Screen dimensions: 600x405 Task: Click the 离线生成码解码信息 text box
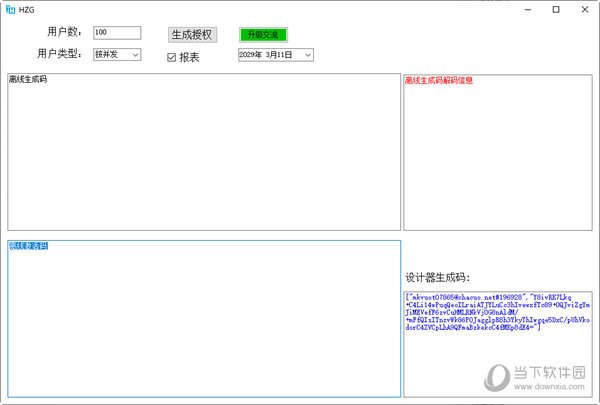pos(498,153)
